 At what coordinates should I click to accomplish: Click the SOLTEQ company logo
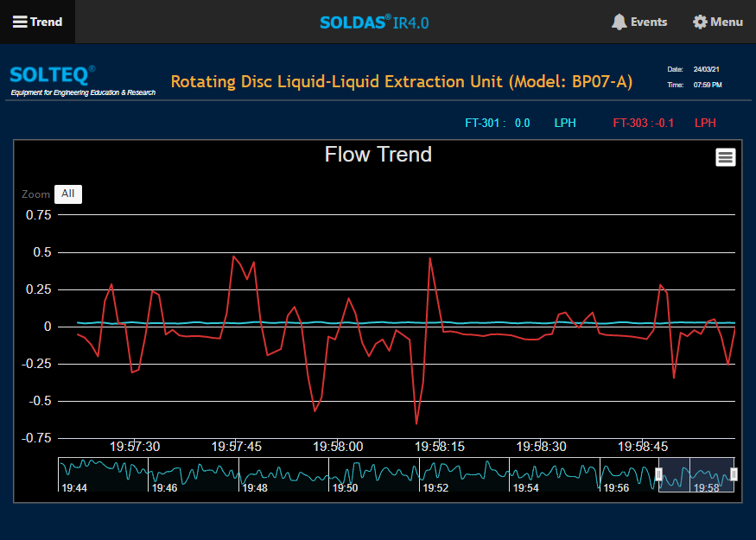click(x=53, y=75)
